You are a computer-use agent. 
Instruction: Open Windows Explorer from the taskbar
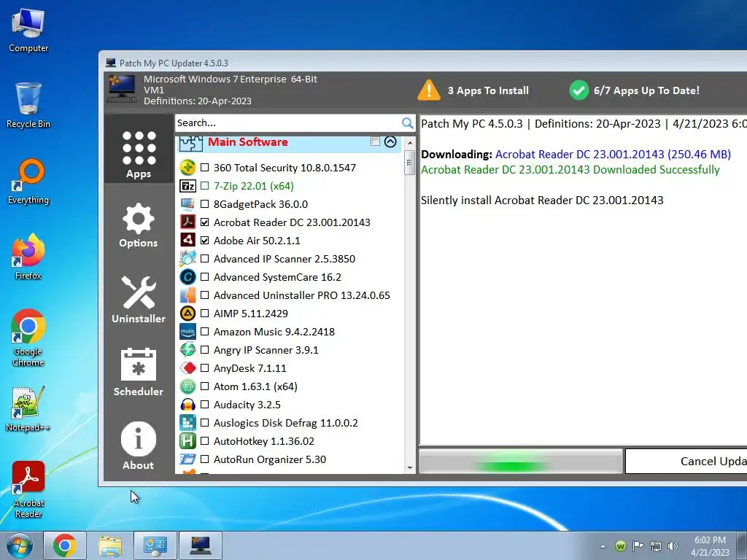[110, 545]
